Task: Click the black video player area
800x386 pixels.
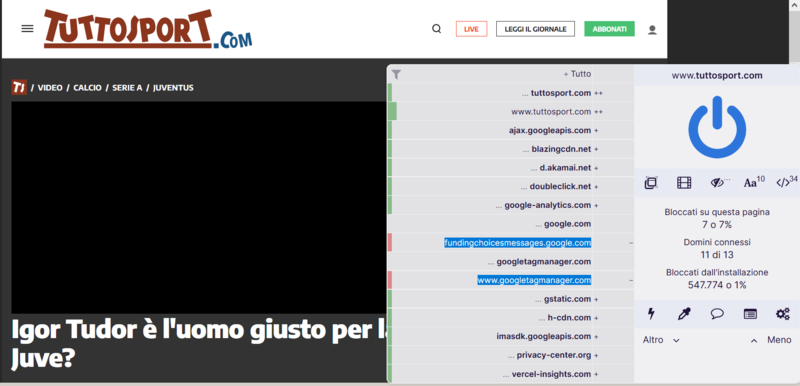Action: (199, 208)
